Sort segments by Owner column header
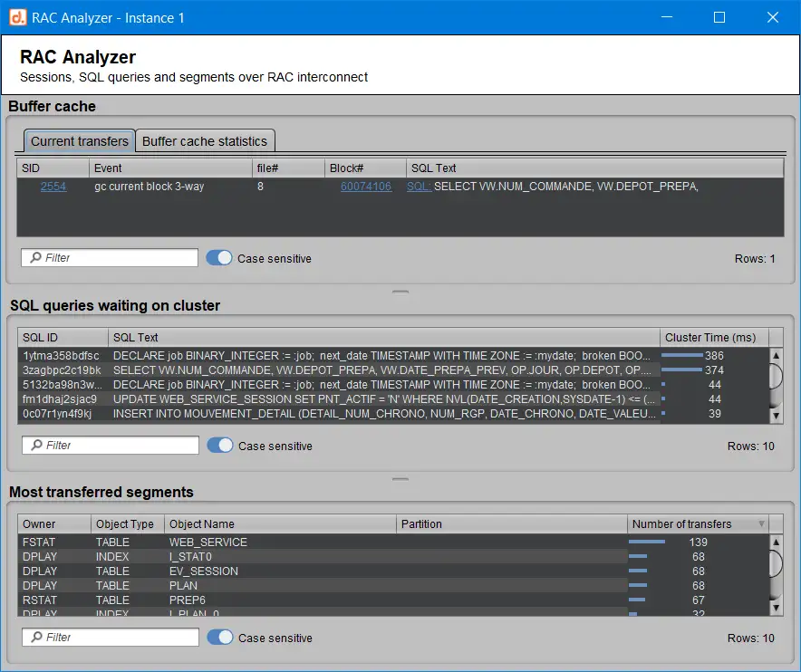Image resolution: width=801 pixels, height=672 pixels. (54, 523)
